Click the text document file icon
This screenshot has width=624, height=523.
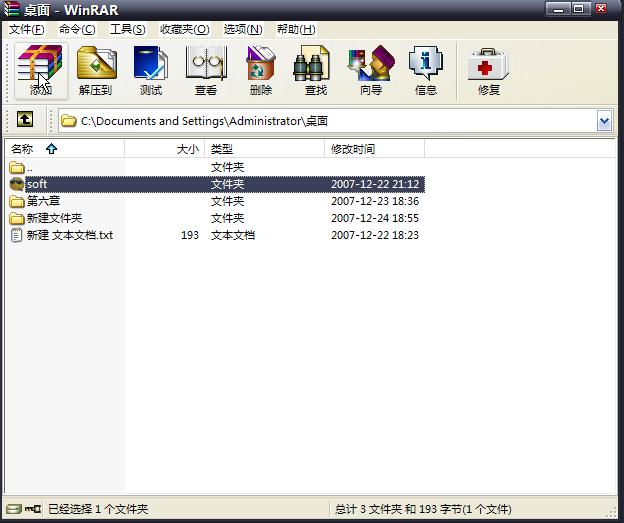click(16, 235)
